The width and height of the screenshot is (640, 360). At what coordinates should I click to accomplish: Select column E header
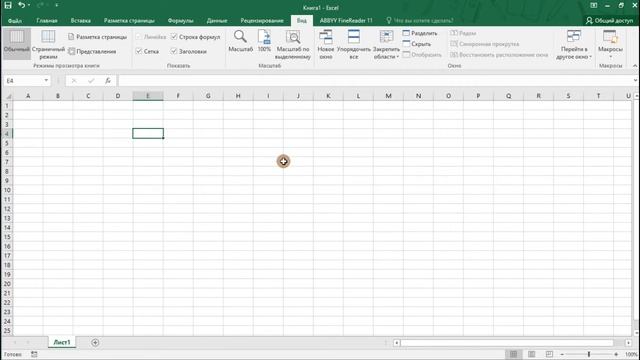pyautogui.click(x=148, y=96)
